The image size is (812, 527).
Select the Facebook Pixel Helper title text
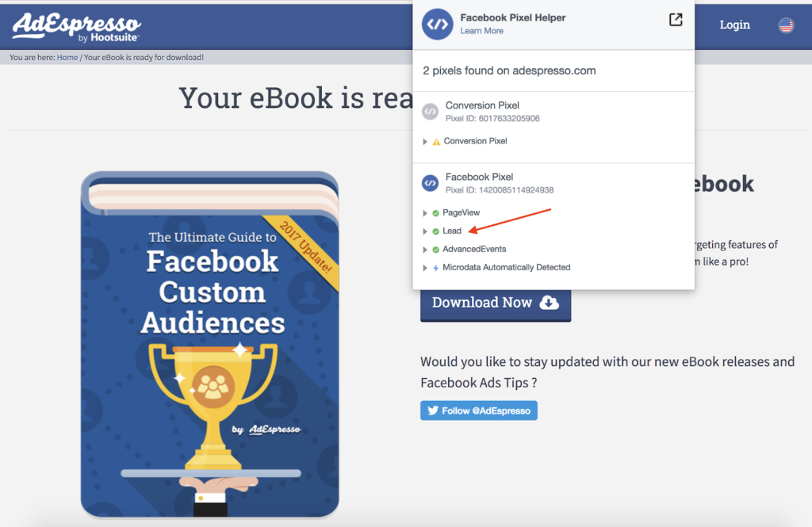[513, 17]
